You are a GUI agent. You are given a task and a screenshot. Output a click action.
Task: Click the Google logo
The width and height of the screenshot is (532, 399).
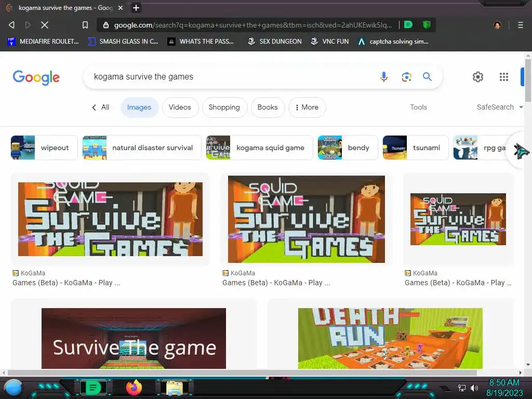(x=36, y=77)
